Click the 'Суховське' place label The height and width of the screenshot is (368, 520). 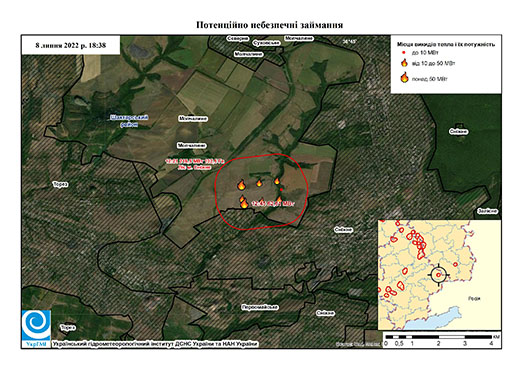(266, 43)
